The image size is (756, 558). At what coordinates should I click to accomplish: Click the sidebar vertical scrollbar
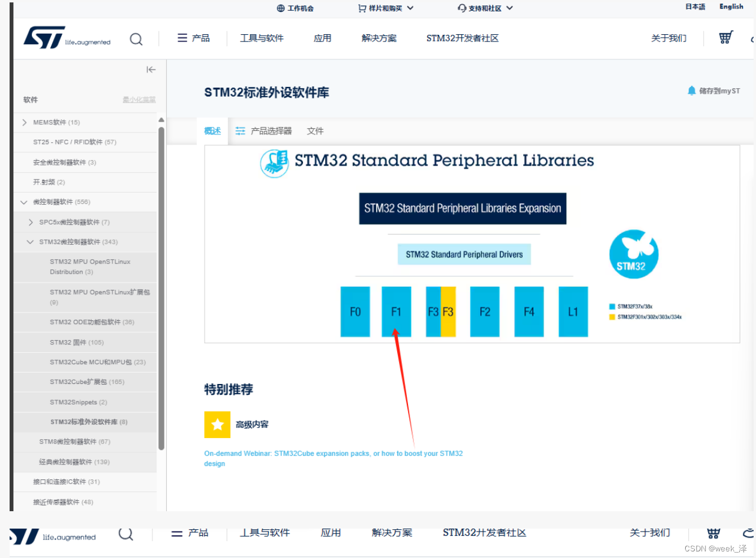pos(161,288)
